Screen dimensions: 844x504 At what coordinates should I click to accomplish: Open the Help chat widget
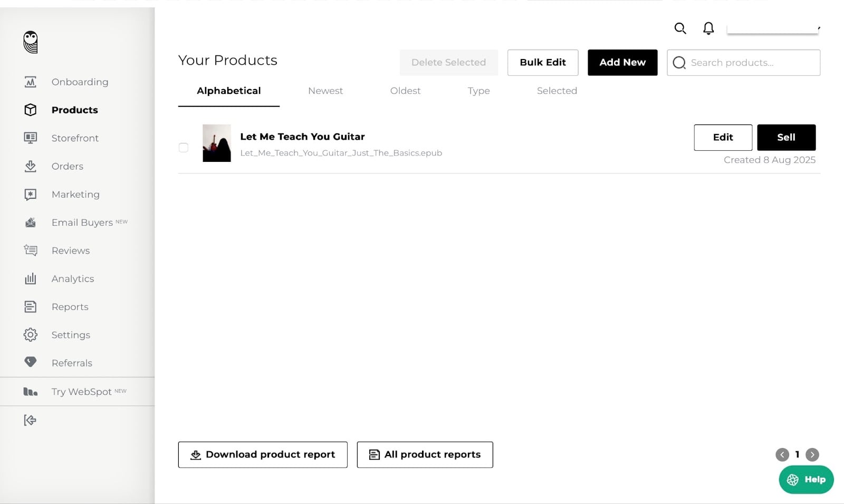[x=806, y=479]
